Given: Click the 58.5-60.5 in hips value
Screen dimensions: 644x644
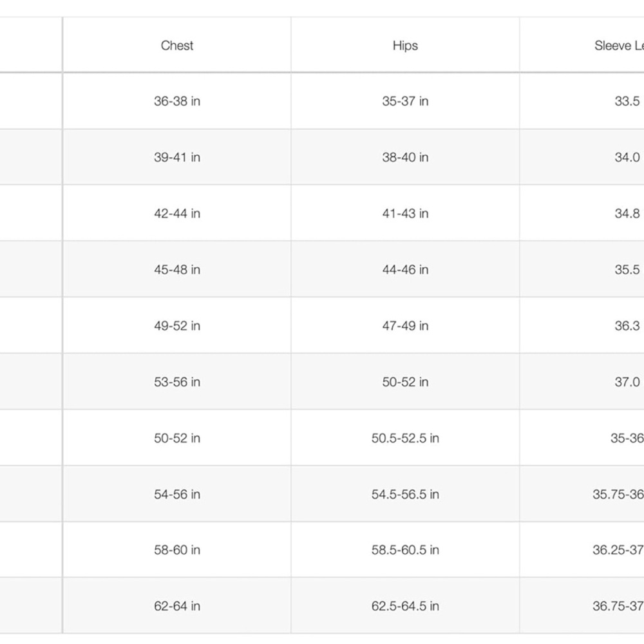Looking at the screenshot, I should point(405,549).
